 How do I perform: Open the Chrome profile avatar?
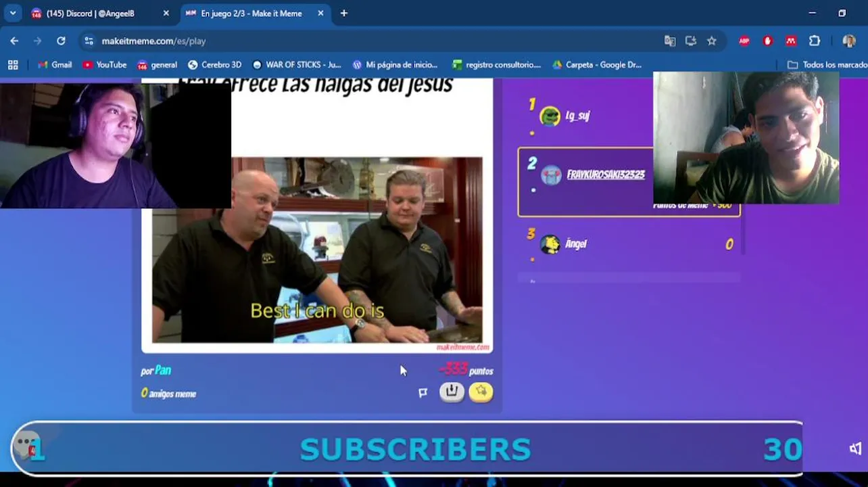849,41
